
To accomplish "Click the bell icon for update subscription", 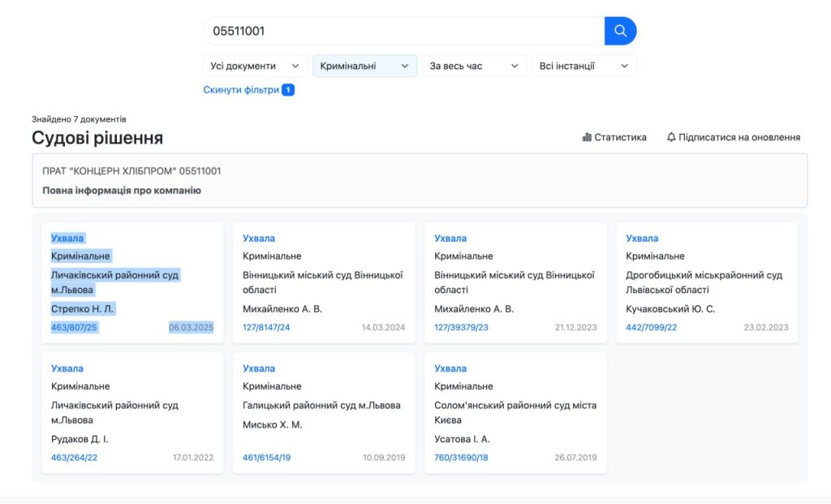I will coord(671,137).
